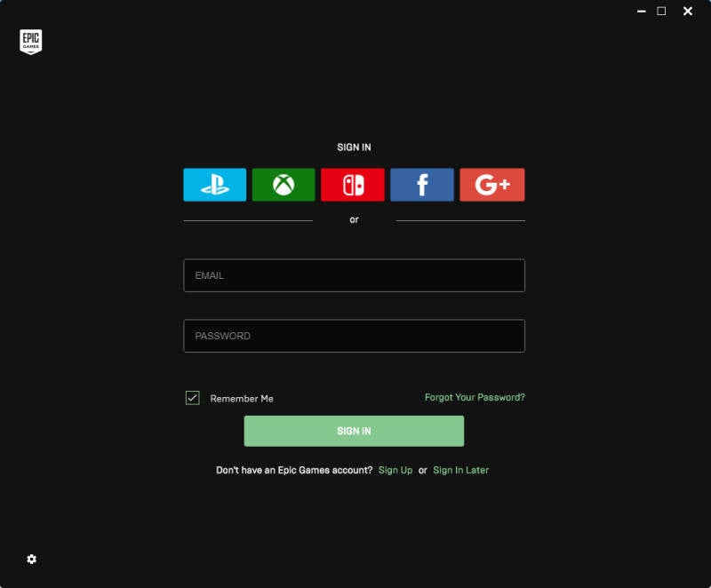Close the Epic Games launcher window
Image resolution: width=711 pixels, height=588 pixels.
coord(688,12)
